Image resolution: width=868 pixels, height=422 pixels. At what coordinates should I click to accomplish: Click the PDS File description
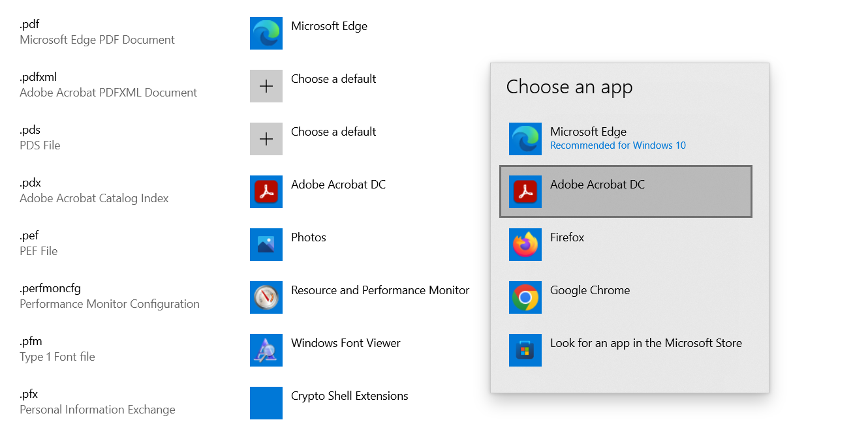40,145
